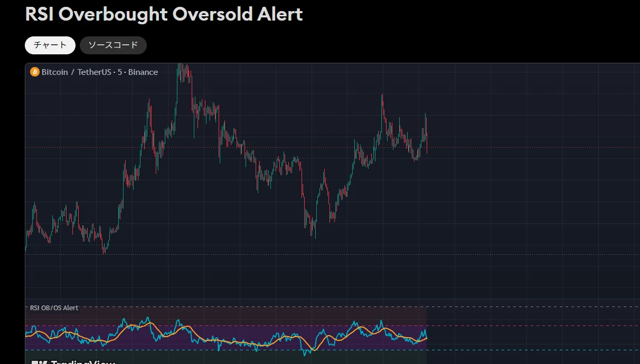
Task: Switch to the ソースコード tab
Action: [x=113, y=45]
